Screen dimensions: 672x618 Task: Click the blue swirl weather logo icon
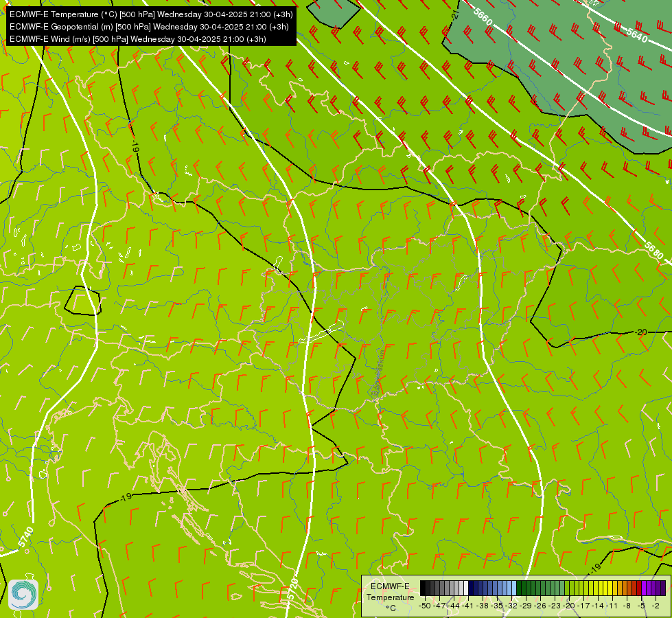23,595
